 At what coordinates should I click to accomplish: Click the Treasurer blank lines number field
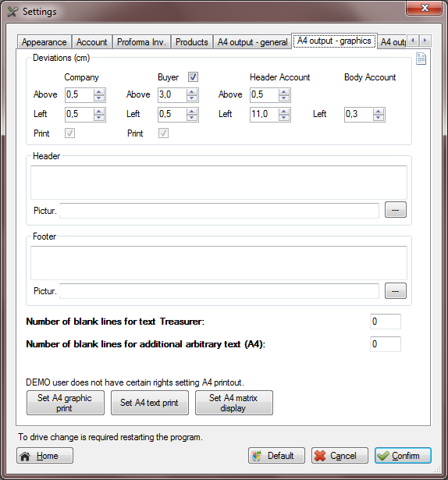pyautogui.click(x=386, y=322)
